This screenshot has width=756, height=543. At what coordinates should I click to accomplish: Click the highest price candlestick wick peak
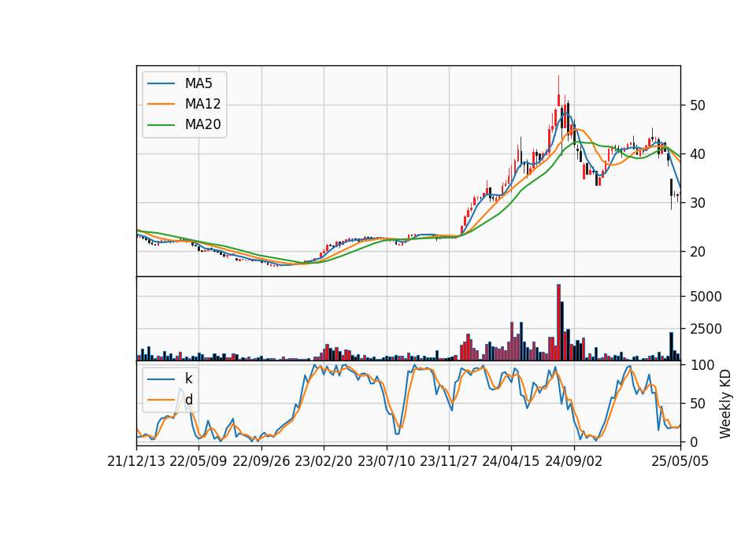coord(558,77)
